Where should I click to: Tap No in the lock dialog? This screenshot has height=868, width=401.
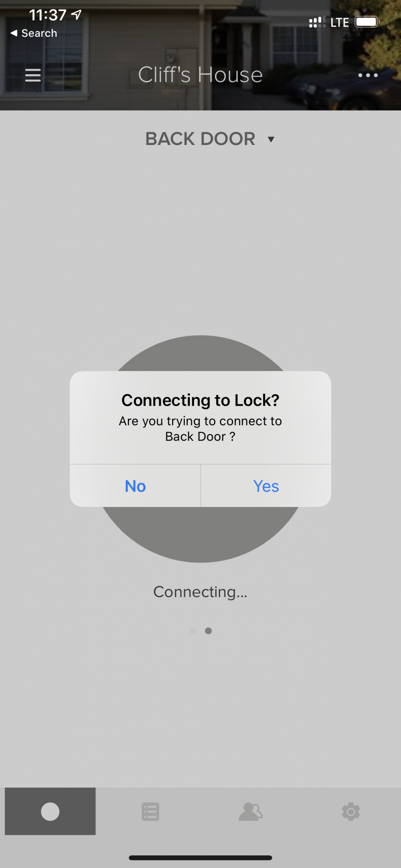[135, 486]
